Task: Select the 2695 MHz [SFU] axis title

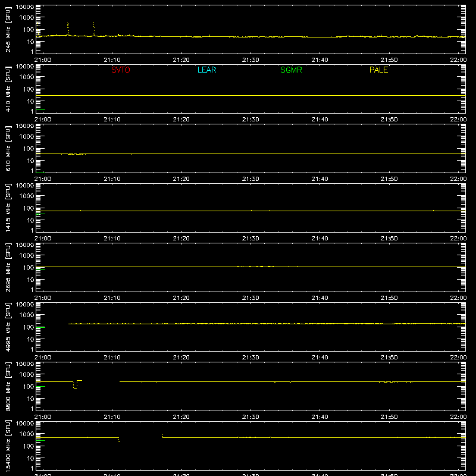Action: click(x=8, y=267)
